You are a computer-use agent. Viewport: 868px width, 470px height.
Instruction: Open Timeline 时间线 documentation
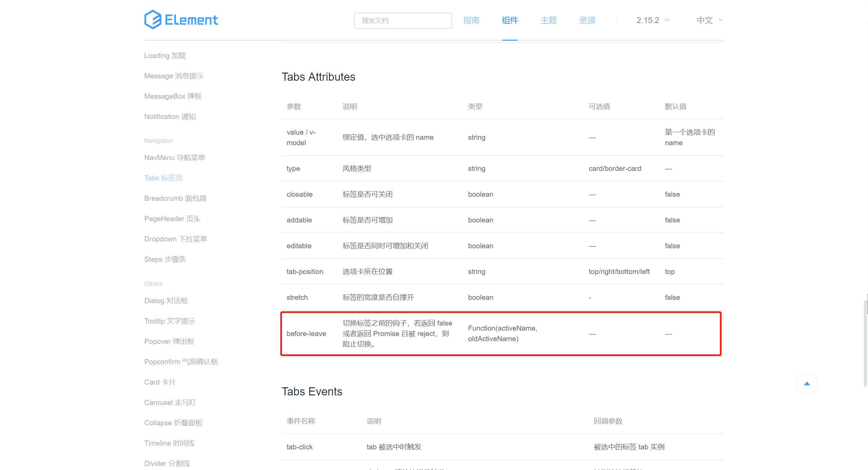point(169,443)
